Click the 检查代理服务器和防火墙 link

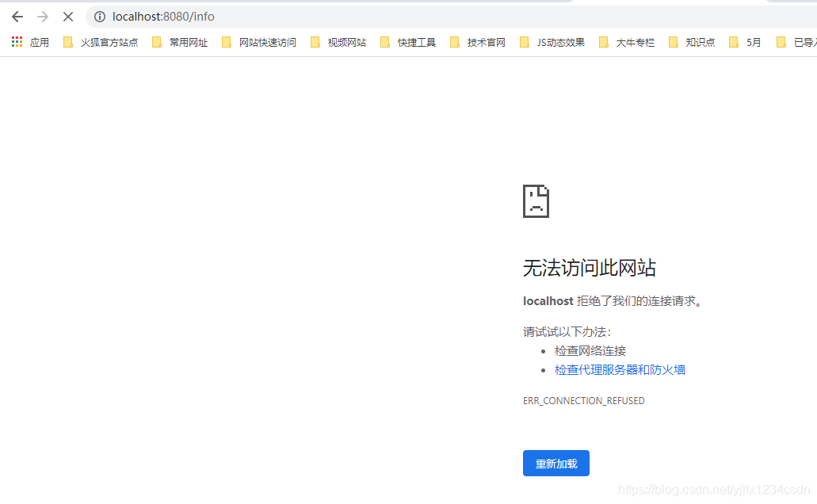pyautogui.click(x=620, y=370)
